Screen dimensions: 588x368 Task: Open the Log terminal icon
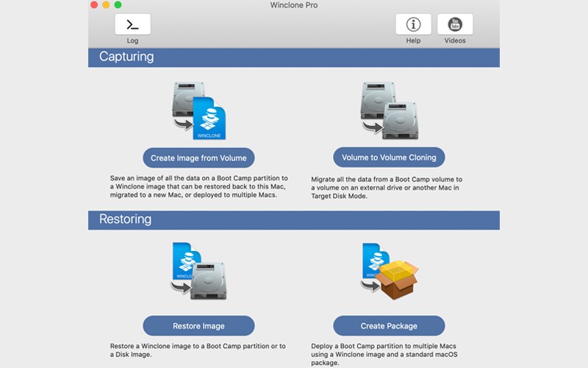(133, 24)
